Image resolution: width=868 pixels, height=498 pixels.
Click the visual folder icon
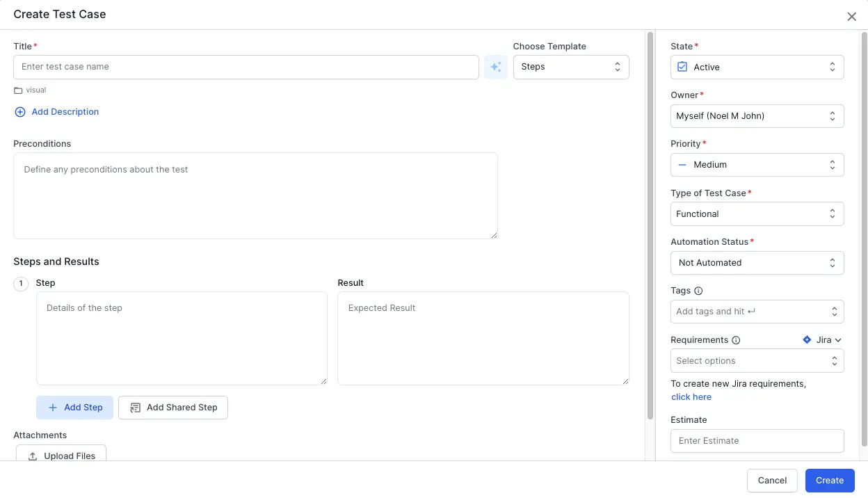[18, 90]
